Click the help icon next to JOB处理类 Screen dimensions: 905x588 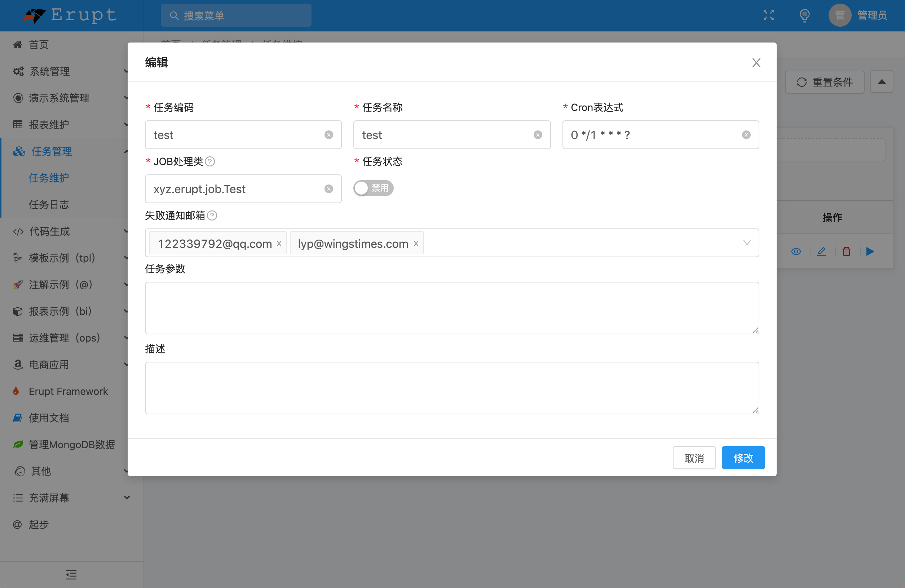click(210, 161)
